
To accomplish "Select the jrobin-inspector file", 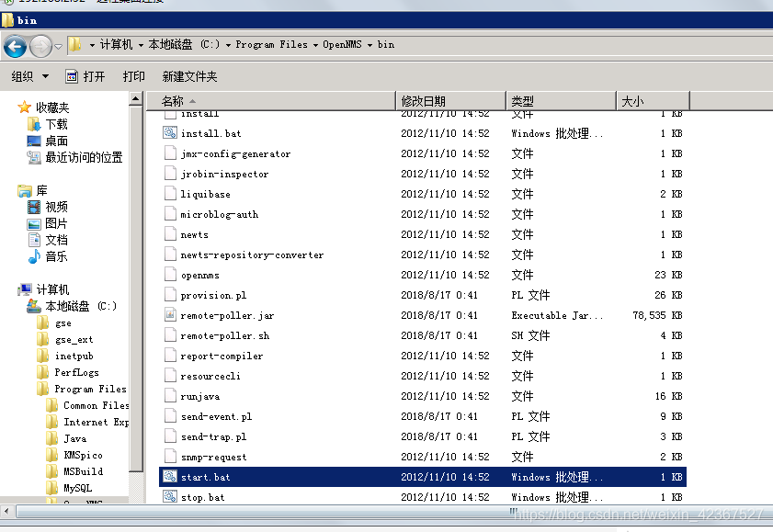I will pyautogui.click(x=224, y=174).
